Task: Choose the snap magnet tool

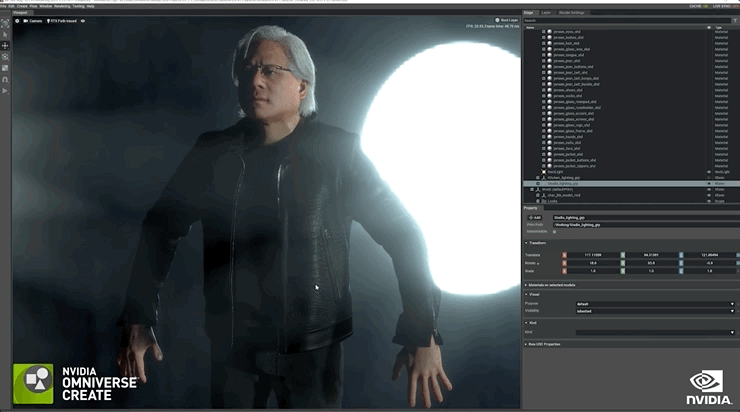Action: pos(5,79)
